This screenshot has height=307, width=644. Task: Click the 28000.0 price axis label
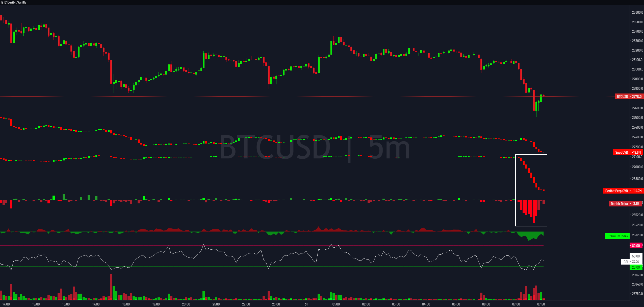(637, 69)
